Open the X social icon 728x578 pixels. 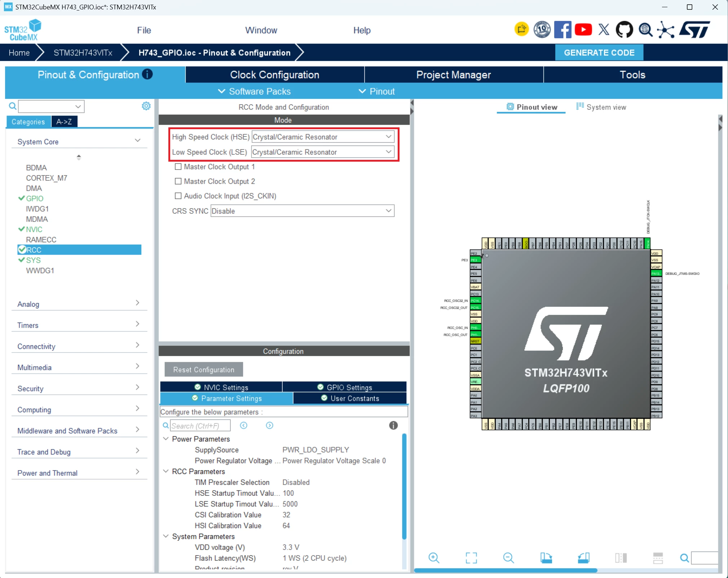[x=604, y=30]
